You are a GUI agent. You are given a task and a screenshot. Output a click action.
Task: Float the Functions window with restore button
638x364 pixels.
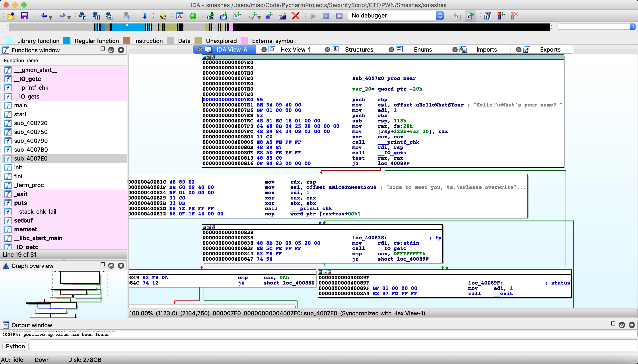click(x=111, y=50)
